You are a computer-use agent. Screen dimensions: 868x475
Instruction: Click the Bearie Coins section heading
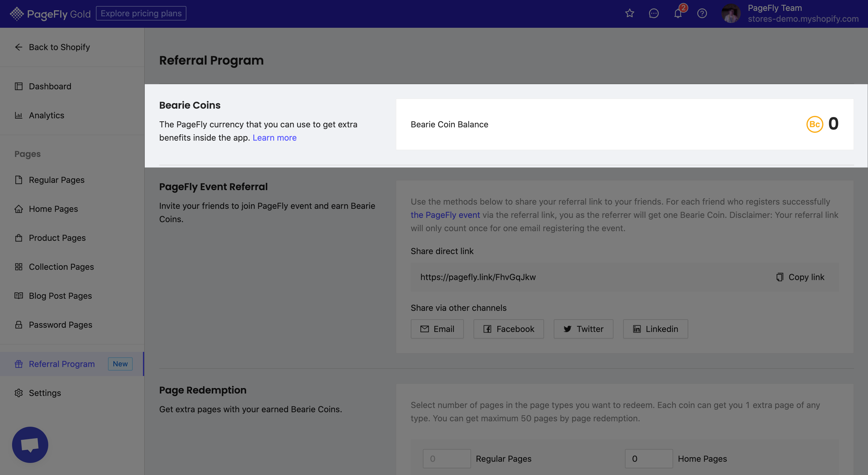(x=190, y=105)
